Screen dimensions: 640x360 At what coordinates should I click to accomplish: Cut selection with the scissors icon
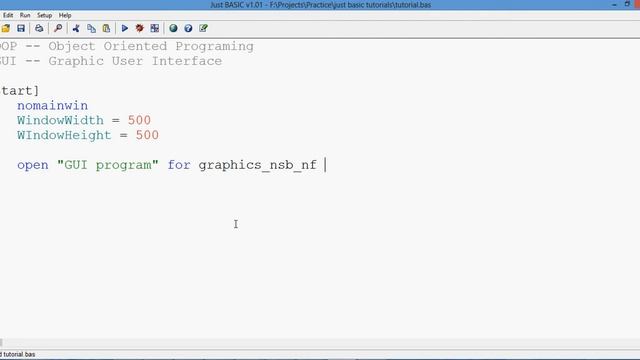76,28
